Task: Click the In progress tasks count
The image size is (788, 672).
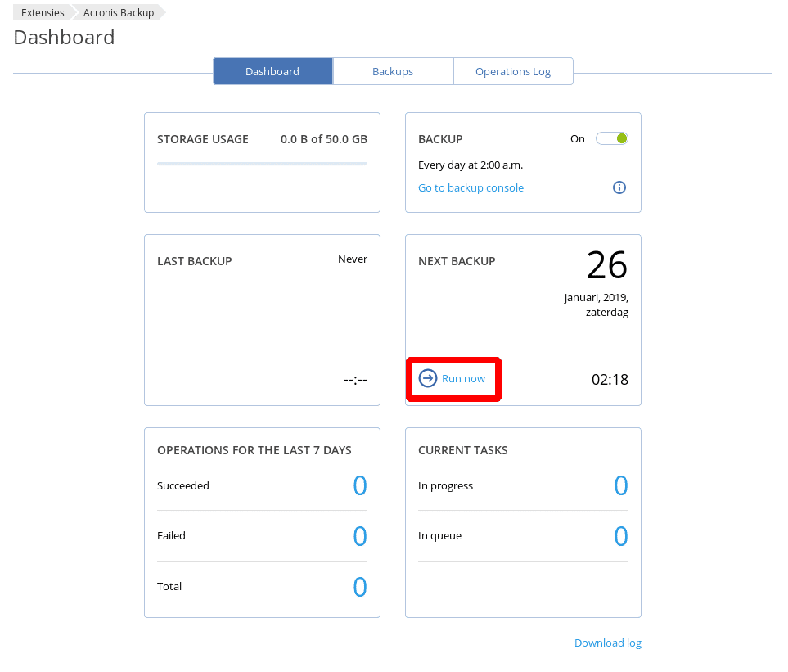Action: (621, 485)
